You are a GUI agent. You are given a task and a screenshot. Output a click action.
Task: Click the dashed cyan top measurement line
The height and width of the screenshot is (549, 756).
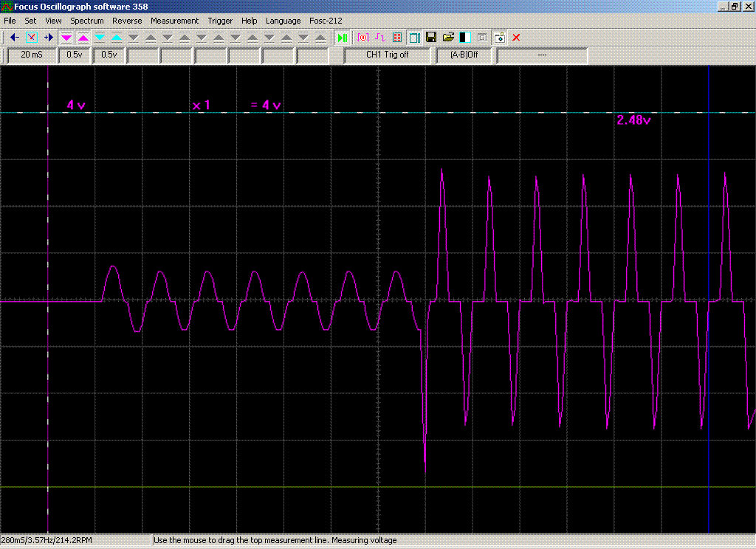pos(378,113)
